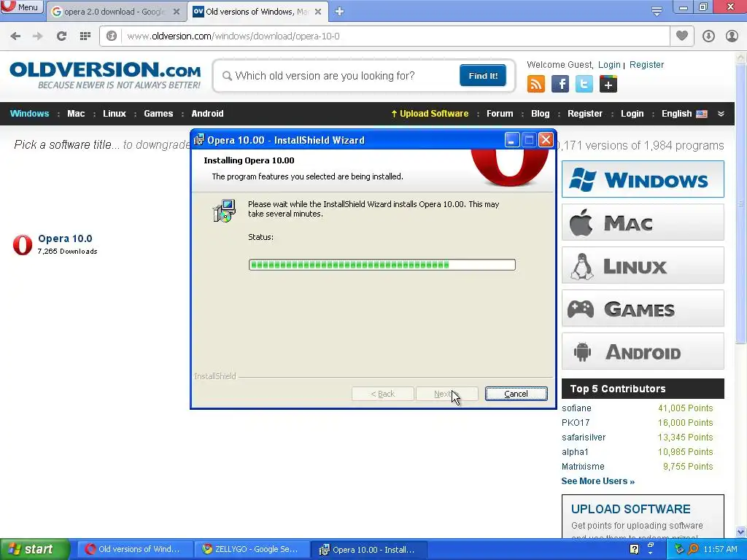The width and height of the screenshot is (747, 560).
Task: Switch to Opera 10.00 Install taskbar item
Action: [369, 550]
